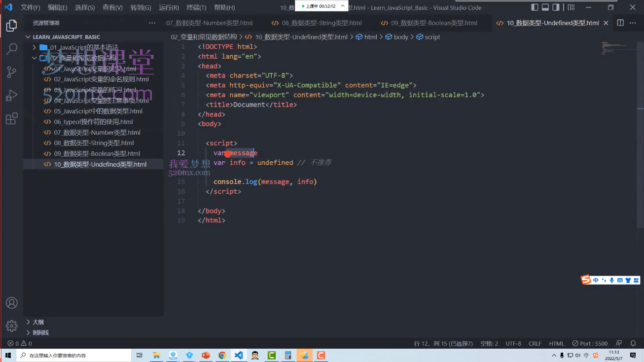The width and height of the screenshot is (644, 362).
Task: Click 空格: 2 indentation setting
Action: tap(489, 343)
